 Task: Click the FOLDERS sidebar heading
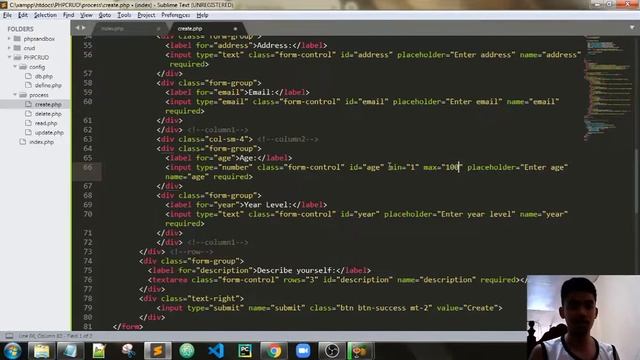click(x=20, y=29)
